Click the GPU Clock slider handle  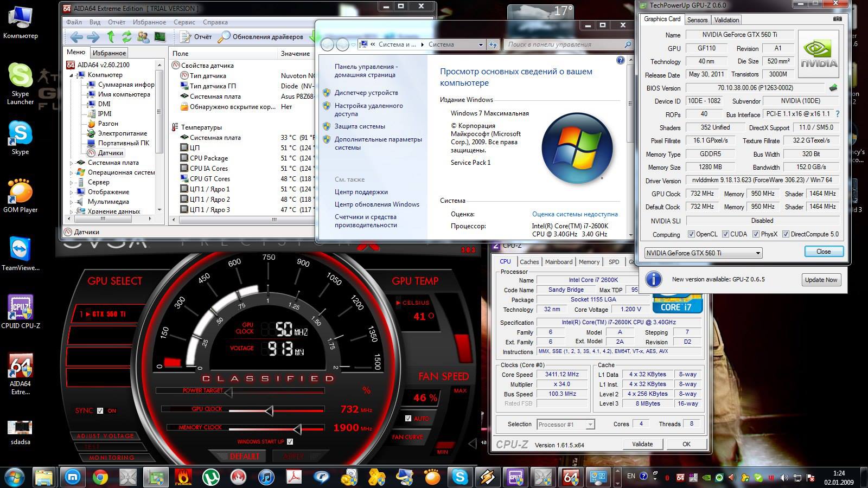pos(269,411)
